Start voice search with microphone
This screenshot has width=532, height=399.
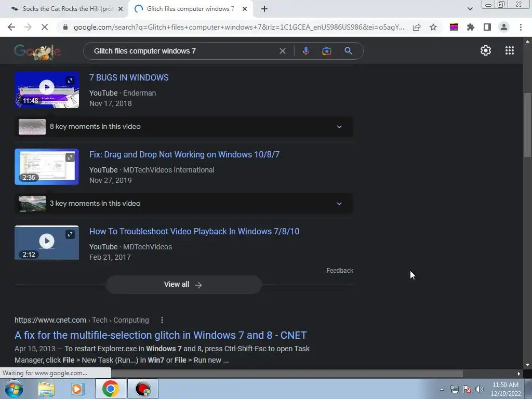point(305,51)
